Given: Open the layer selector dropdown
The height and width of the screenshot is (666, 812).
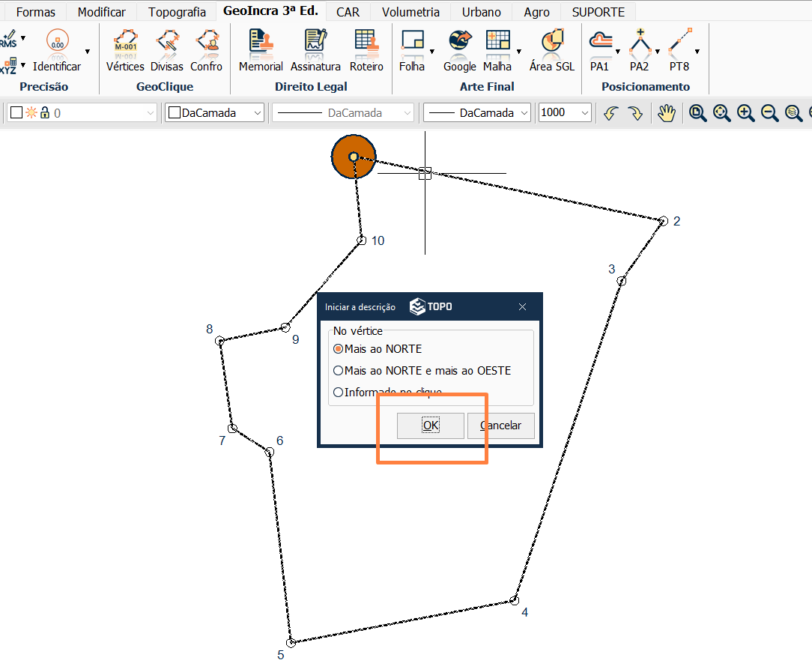Looking at the screenshot, I should 149,113.
